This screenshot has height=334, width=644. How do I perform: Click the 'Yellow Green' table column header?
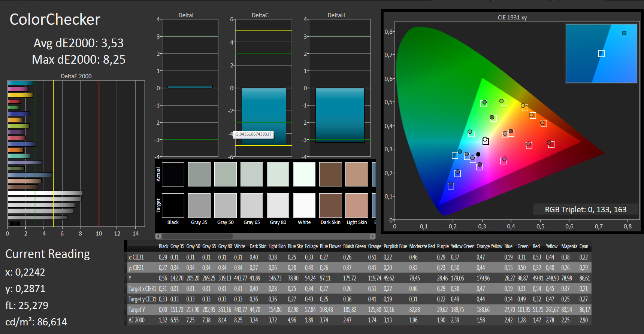pyautogui.click(x=462, y=246)
